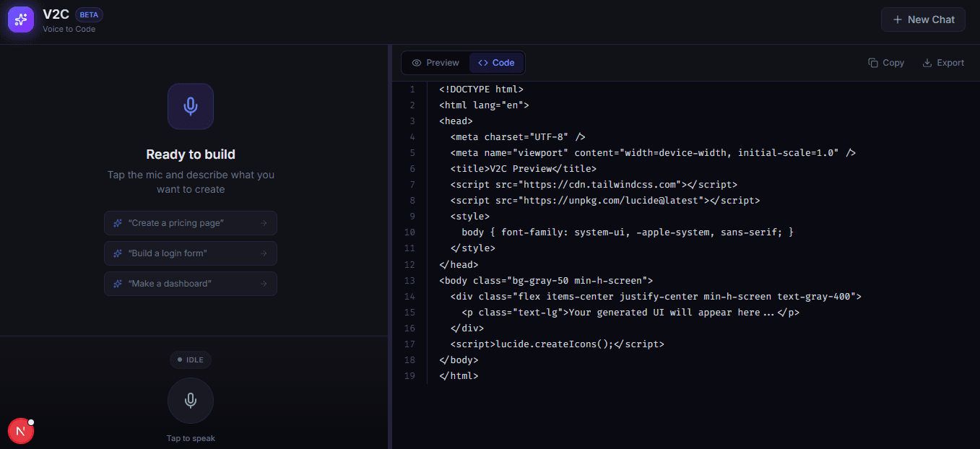Click the sparkle icon beside "Make a dashboard"
Image resolution: width=980 pixels, height=449 pixels.
(118, 284)
